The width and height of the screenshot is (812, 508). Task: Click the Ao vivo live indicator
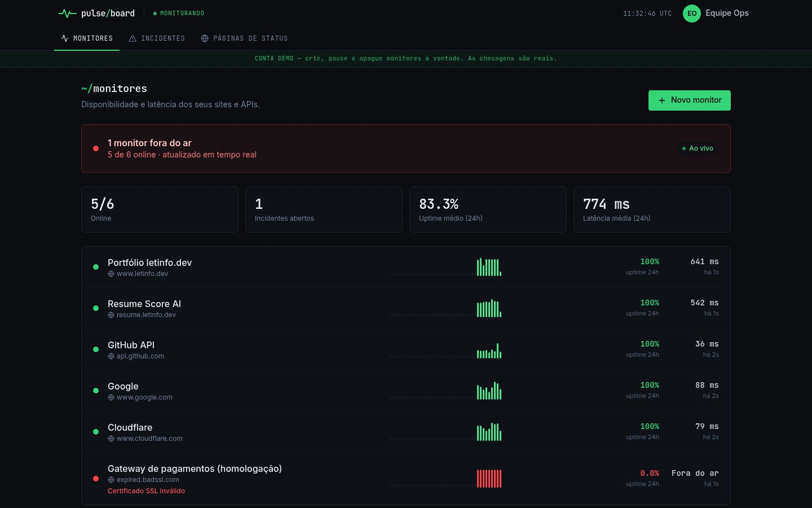[x=698, y=148]
